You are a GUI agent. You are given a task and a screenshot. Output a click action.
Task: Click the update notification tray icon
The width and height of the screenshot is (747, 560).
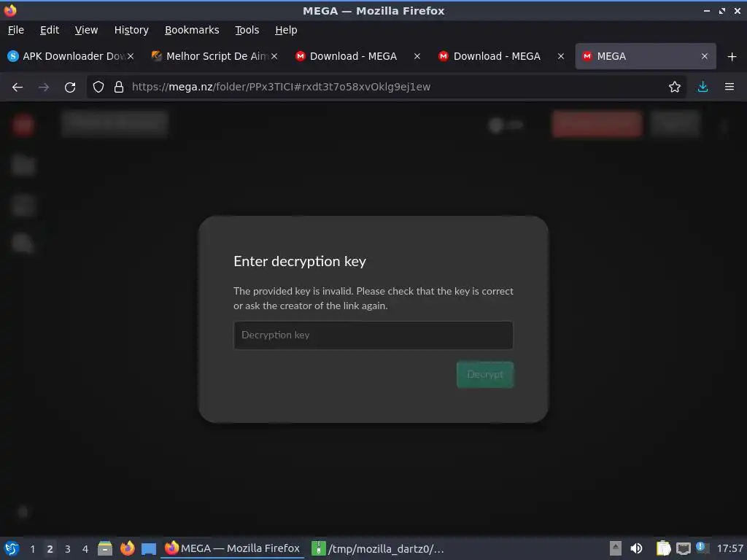701,547
